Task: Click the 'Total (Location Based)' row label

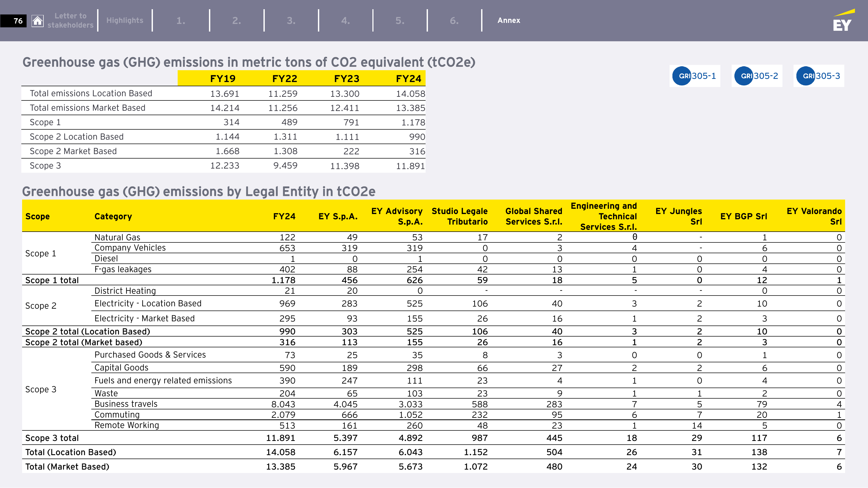Action: tap(71, 452)
